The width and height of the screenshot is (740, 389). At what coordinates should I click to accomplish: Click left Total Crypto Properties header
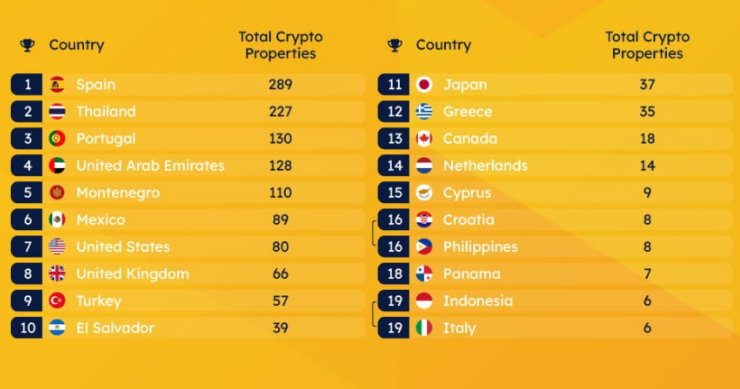tap(281, 45)
